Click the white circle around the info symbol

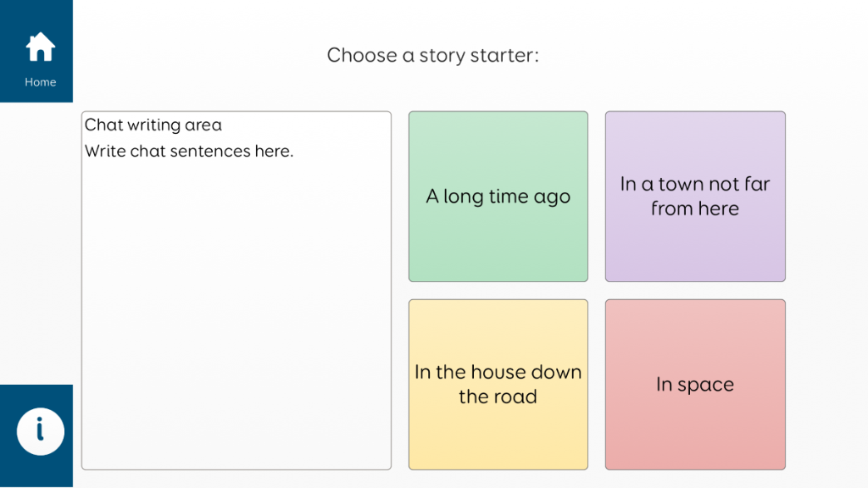pyautogui.click(x=25, y=430)
